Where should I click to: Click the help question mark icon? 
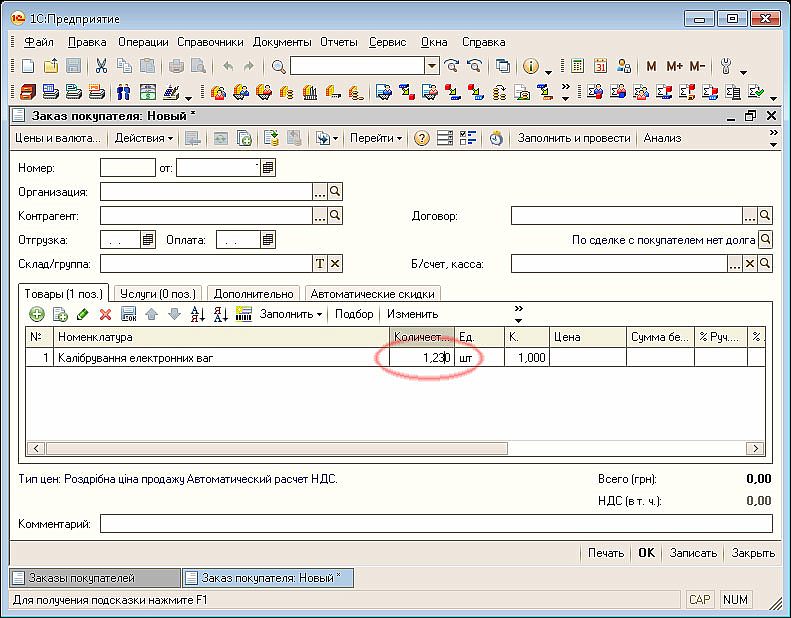[x=422, y=138]
